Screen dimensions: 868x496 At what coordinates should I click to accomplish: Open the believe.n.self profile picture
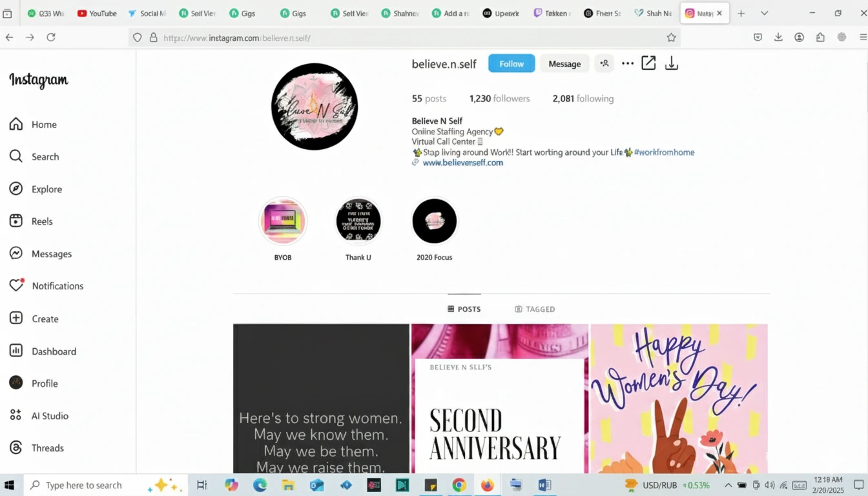tap(315, 107)
